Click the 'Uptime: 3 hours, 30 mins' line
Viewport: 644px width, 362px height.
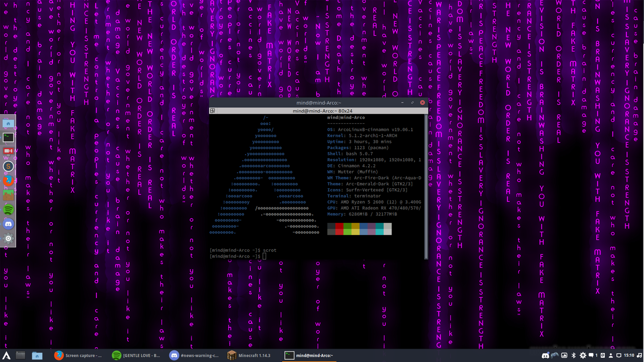point(359,141)
